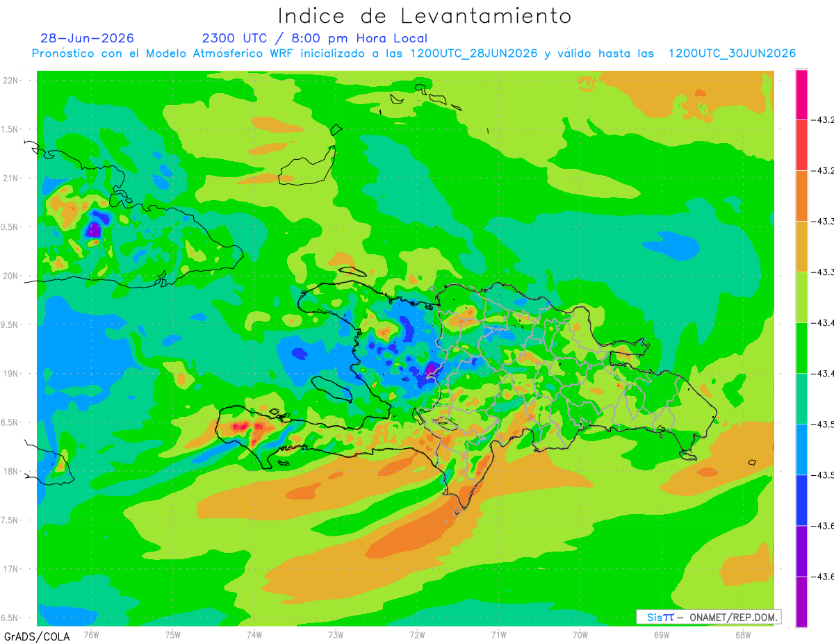This screenshot has width=834, height=644.
Task: Click the "1.5N" latitude tick label
Action: pos(10,129)
